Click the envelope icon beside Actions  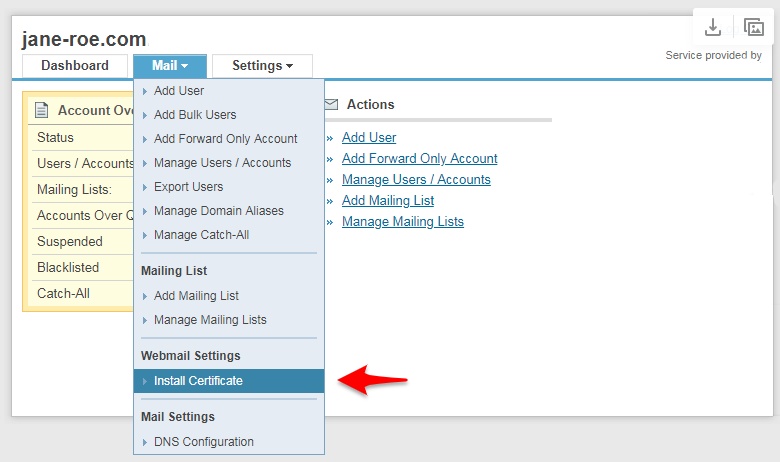(332, 104)
